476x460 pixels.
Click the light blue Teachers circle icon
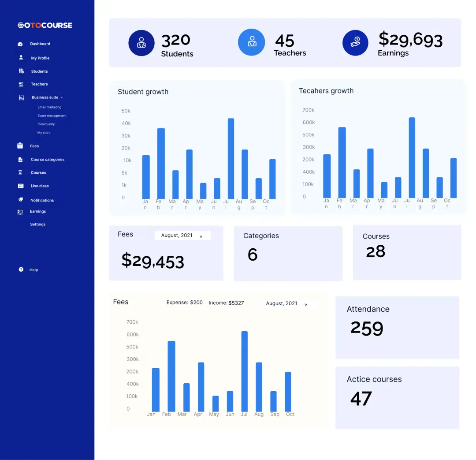[251, 43]
